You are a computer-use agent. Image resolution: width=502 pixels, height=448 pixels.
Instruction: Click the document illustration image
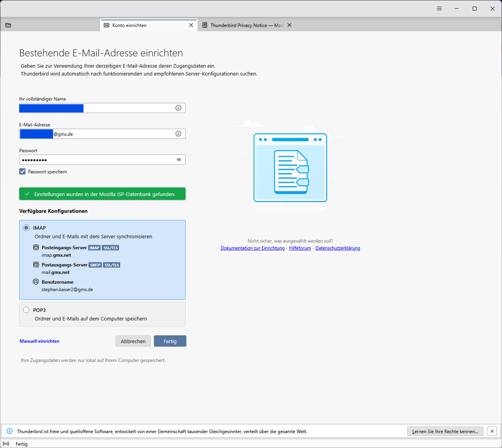(290, 167)
